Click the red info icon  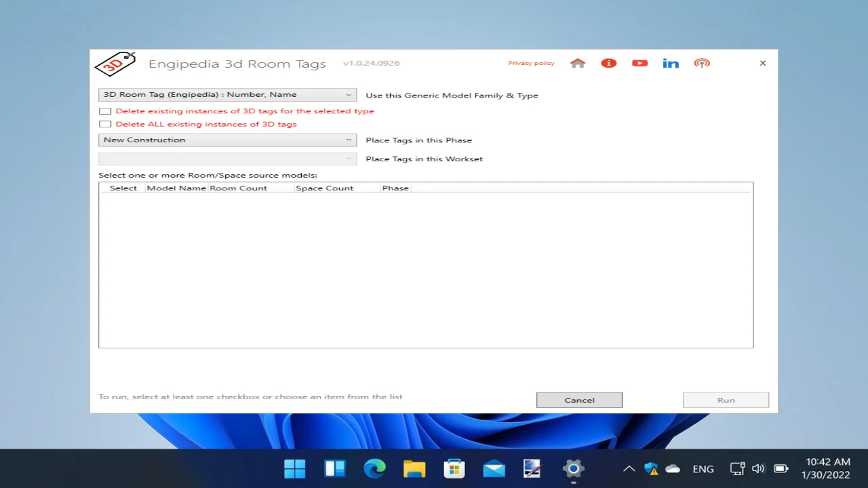click(x=608, y=63)
